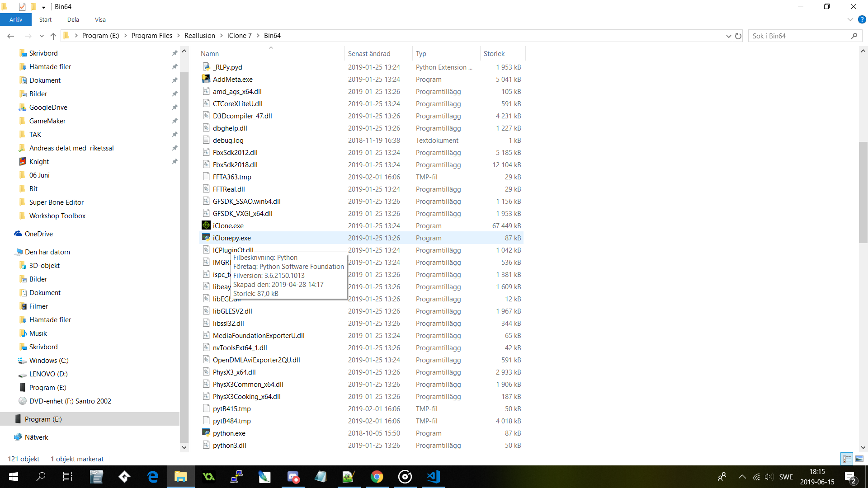Navigate to 'Program Files' in breadcrumb
The width and height of the screenshot is (868, 488).
click(152, 36)
